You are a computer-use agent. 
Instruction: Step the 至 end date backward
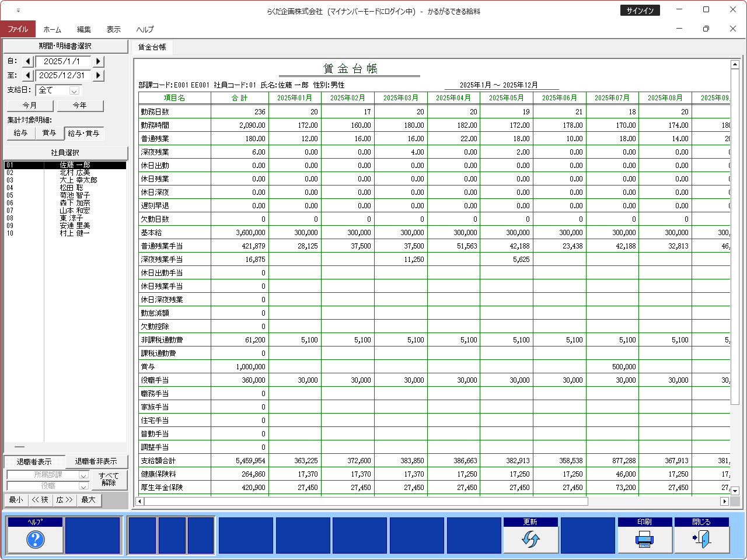coord(28,75)
